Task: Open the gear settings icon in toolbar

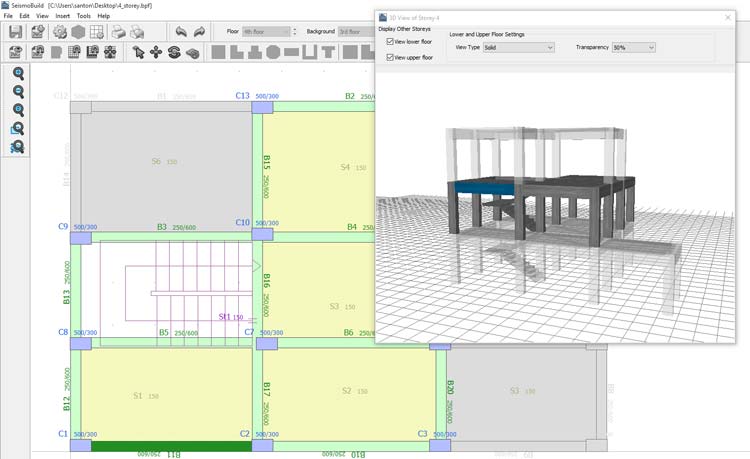Action: [x=60, y=32]
